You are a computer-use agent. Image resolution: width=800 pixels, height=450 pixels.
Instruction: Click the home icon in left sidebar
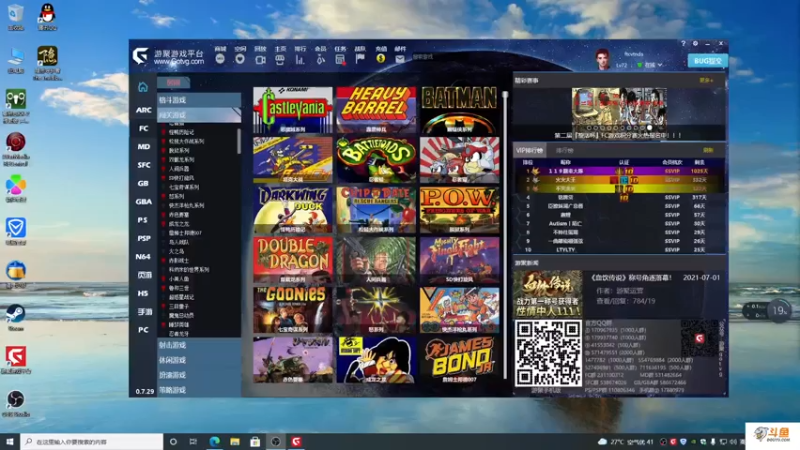(143, 87)
